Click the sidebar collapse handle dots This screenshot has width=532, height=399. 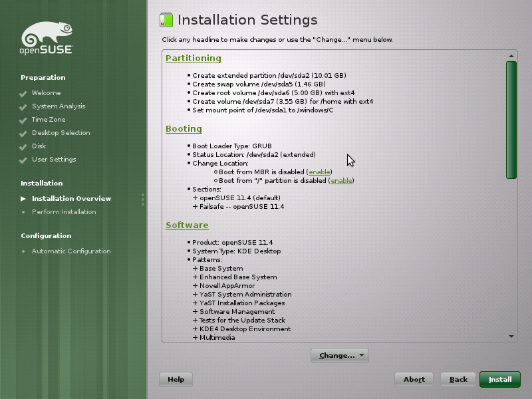(142, 199)
